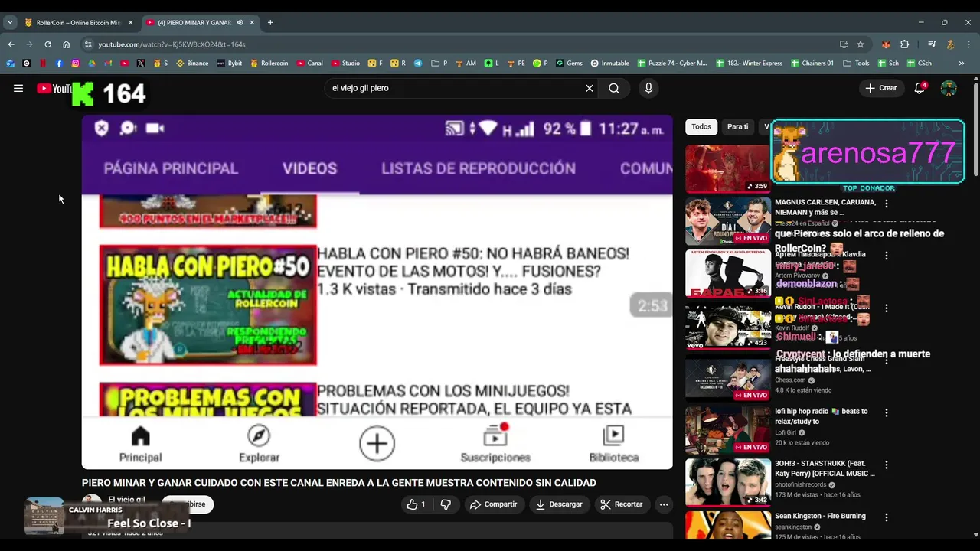The height and width of the screenshot is (551, 980).
Task: Open Chrome media controls icon
Action: click(x=932, y=44)
